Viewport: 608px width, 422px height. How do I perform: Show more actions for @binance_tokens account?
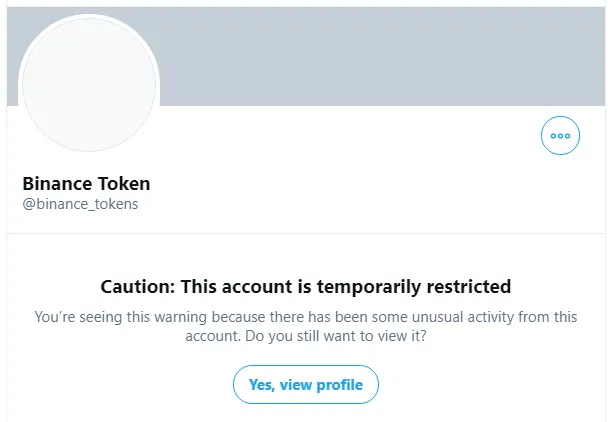[x=560, y=135]
